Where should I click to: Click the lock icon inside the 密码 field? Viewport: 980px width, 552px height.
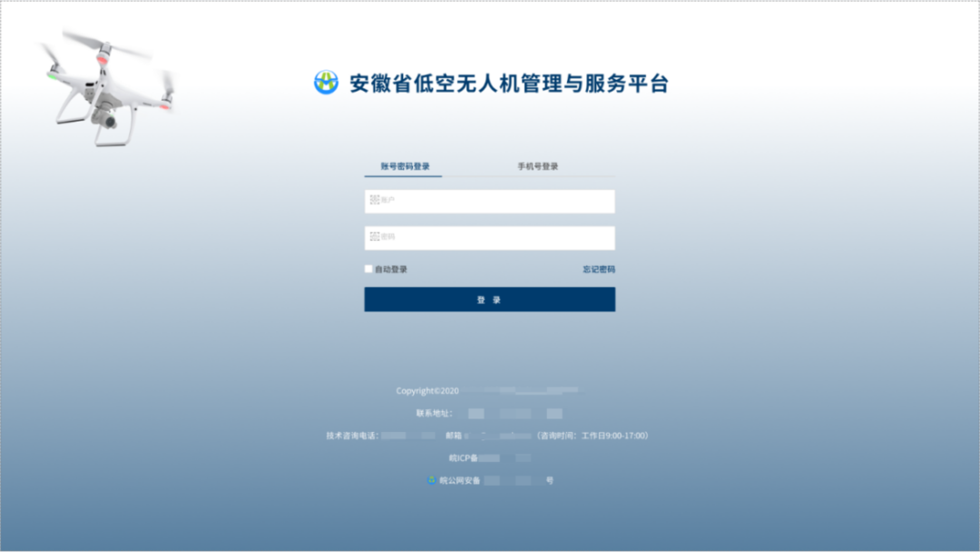375,237
